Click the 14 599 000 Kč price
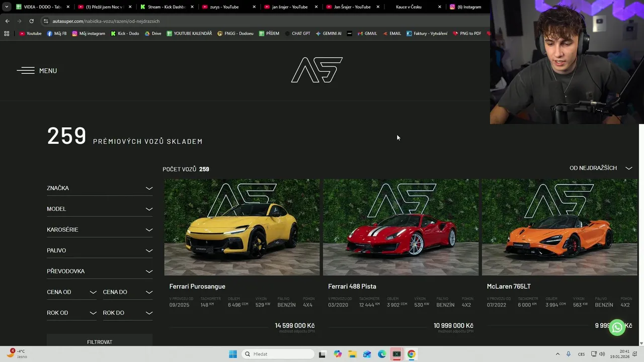 [295, 326]
